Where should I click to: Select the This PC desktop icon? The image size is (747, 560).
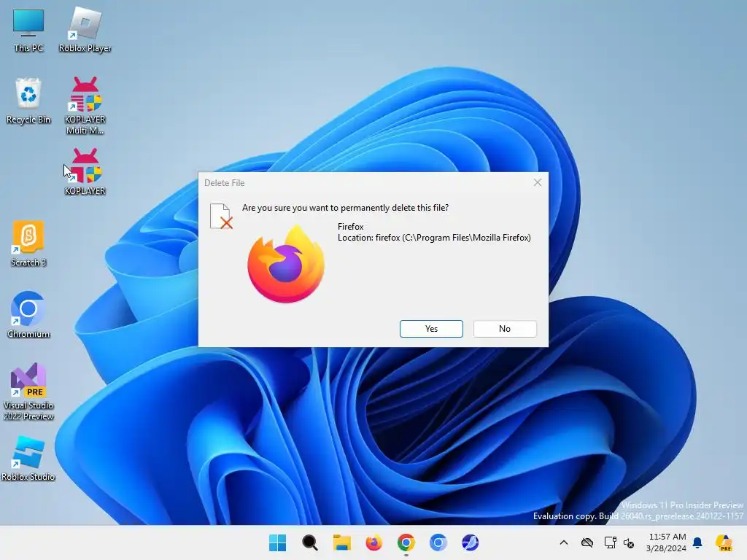click(28, 31)
